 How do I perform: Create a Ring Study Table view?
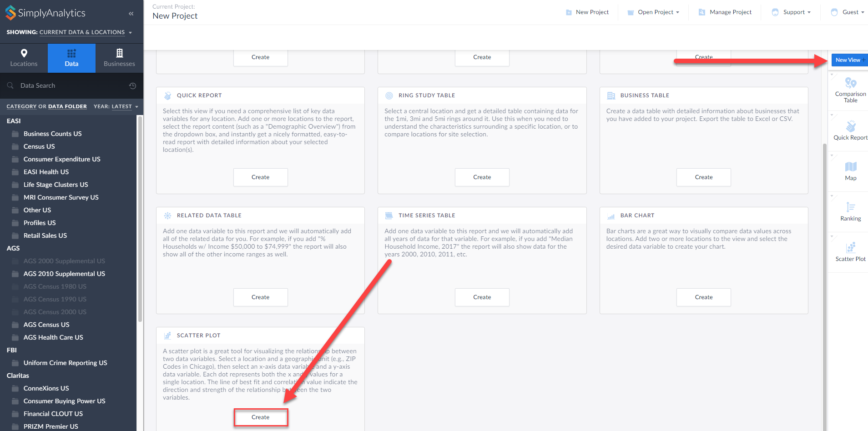pos(482,177)
